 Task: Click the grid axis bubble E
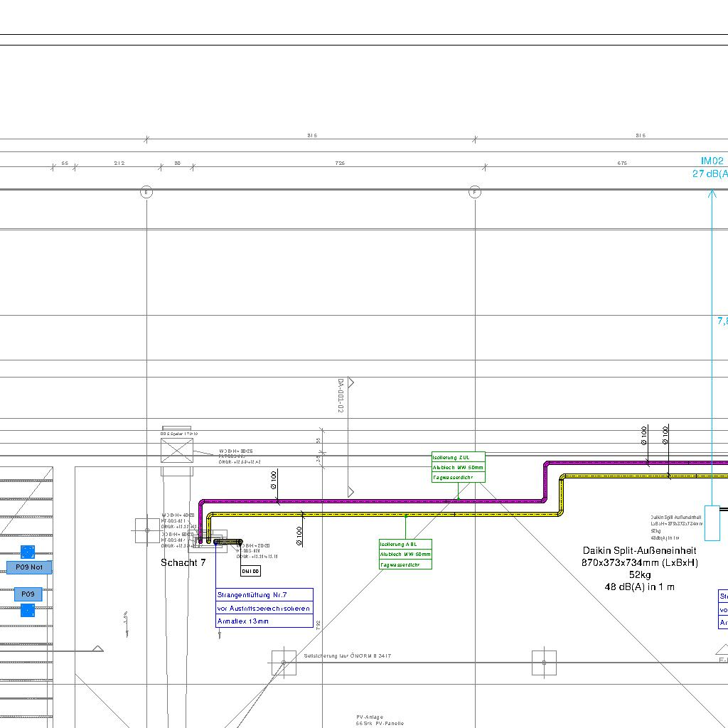coord(146,193)
